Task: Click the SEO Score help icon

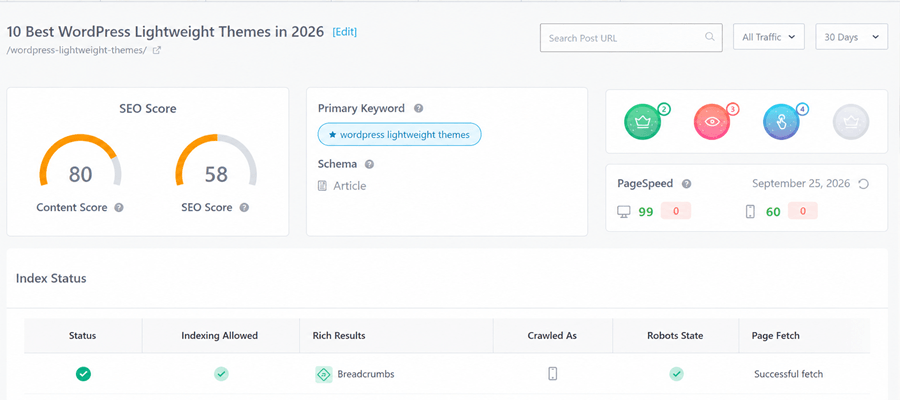Action: click(244, 208)
